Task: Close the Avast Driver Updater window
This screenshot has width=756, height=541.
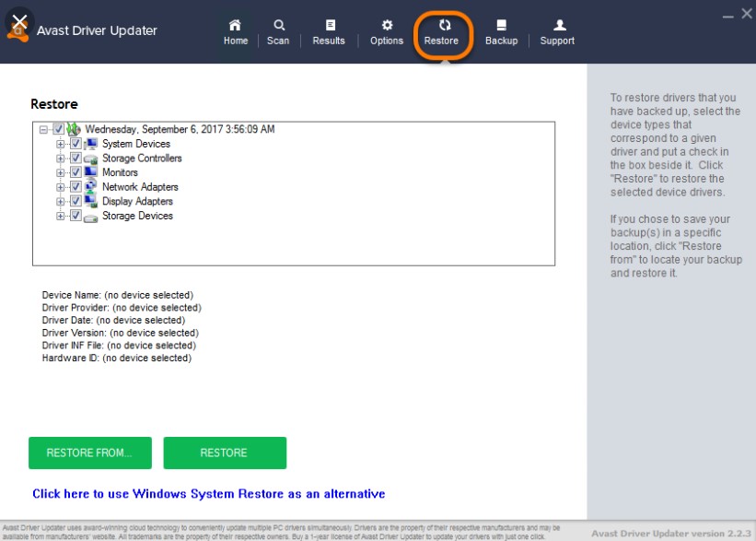Action: [747, 14]
